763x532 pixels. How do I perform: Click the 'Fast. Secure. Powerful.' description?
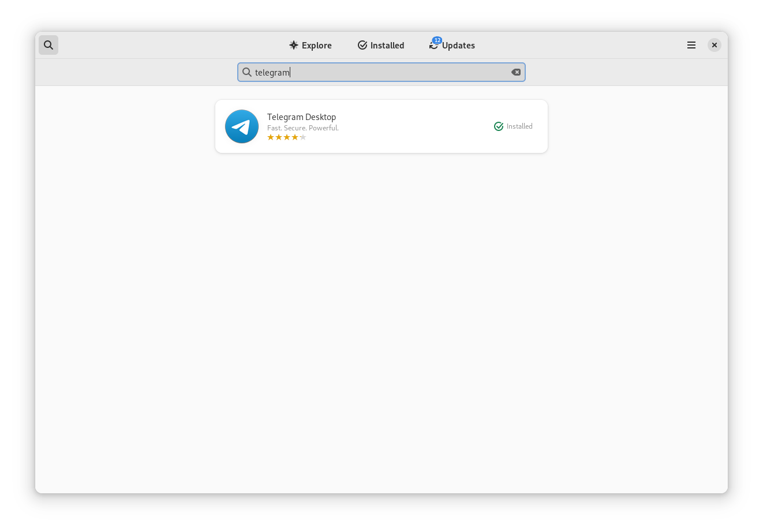[303, 128]
